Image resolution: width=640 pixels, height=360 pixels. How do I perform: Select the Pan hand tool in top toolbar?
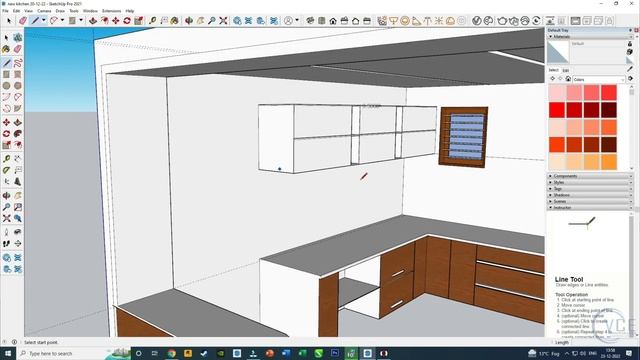[200, 20]
